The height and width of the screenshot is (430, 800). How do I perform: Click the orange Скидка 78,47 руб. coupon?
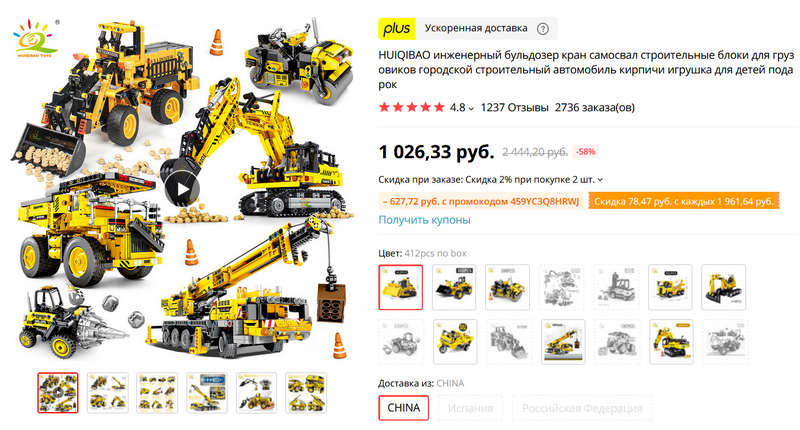(684, 201)
